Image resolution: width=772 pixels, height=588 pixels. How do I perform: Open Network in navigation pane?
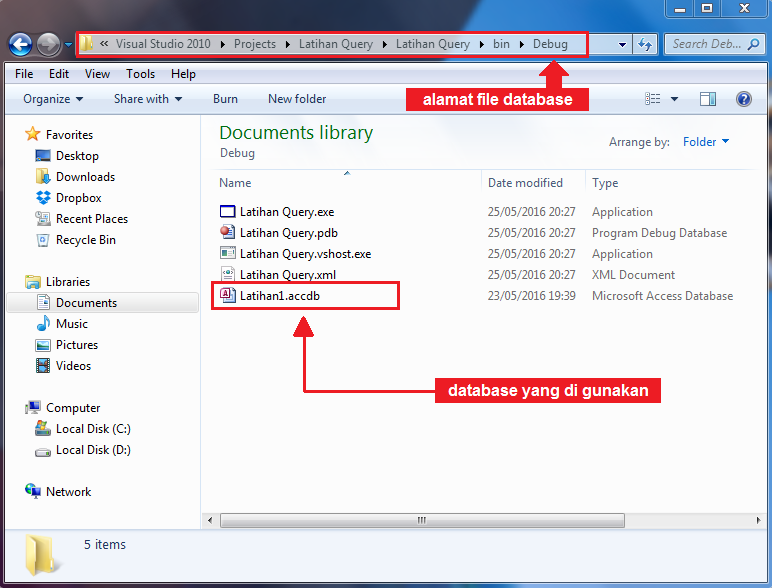(68, 491)
